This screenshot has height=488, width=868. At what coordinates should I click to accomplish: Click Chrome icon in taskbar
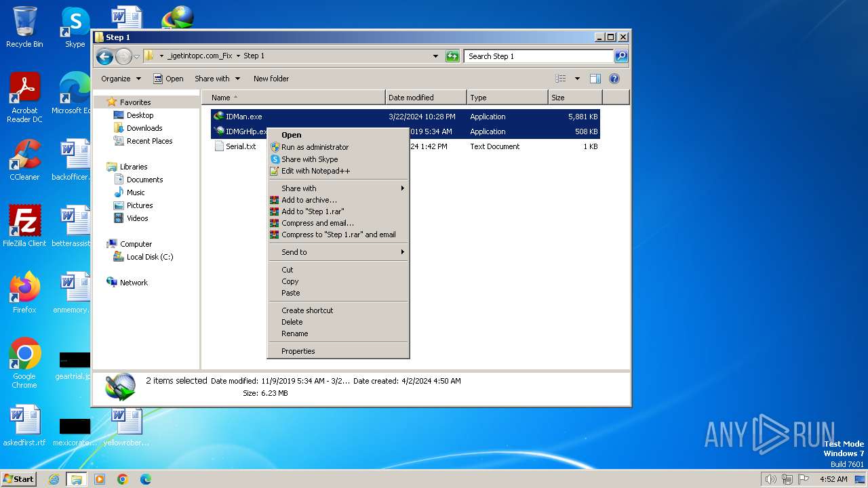(x=123, y=479)
